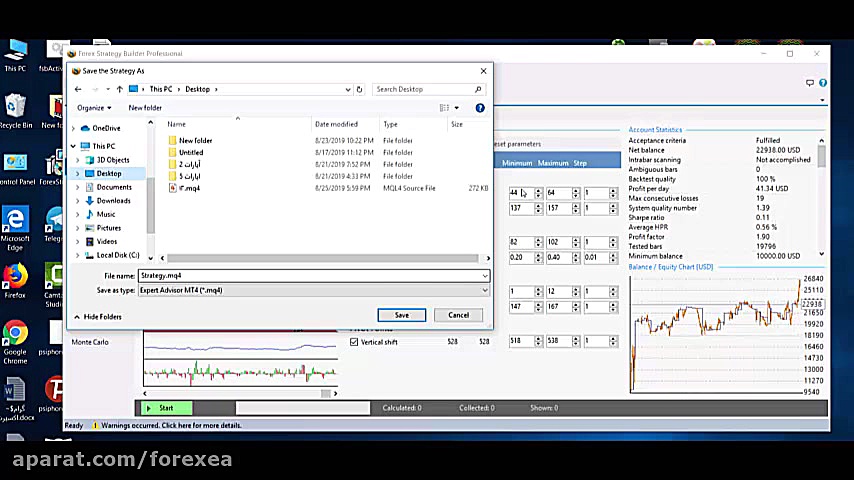Open the Organize menu
The image size is (854, 480).
pyautogui.click(x=94, y=108)
